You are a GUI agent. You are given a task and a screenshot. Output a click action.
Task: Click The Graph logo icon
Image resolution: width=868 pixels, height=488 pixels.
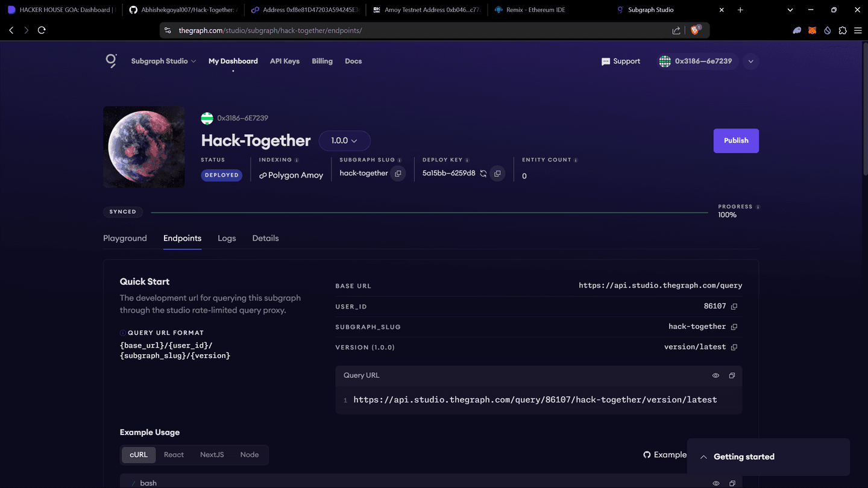[x=111, y=61]
